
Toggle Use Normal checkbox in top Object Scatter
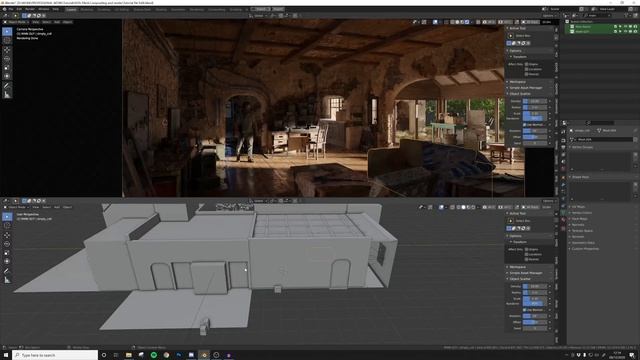pyautogui.click(x=524, y=124)
